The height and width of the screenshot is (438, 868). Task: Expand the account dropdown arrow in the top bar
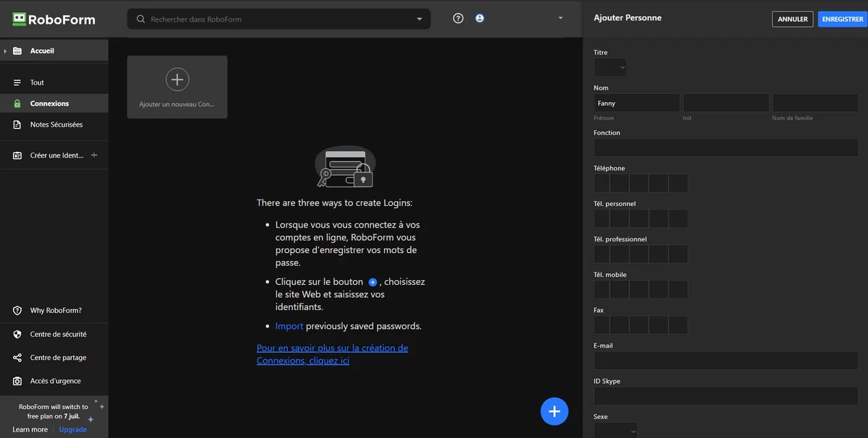561,18
